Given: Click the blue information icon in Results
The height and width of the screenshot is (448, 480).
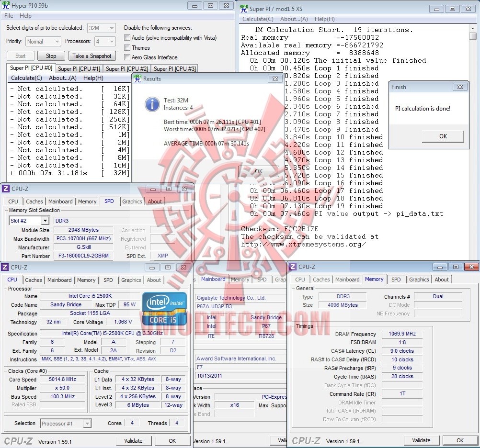Looking at the screenshot, I should coord(152,104).
